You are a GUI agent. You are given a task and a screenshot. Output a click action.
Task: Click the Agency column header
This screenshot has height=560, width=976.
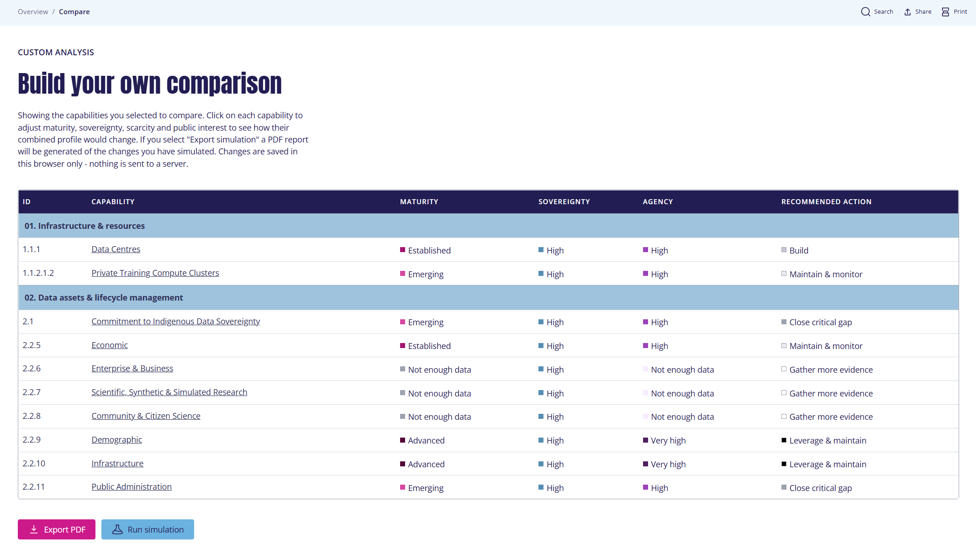(658, 201)
